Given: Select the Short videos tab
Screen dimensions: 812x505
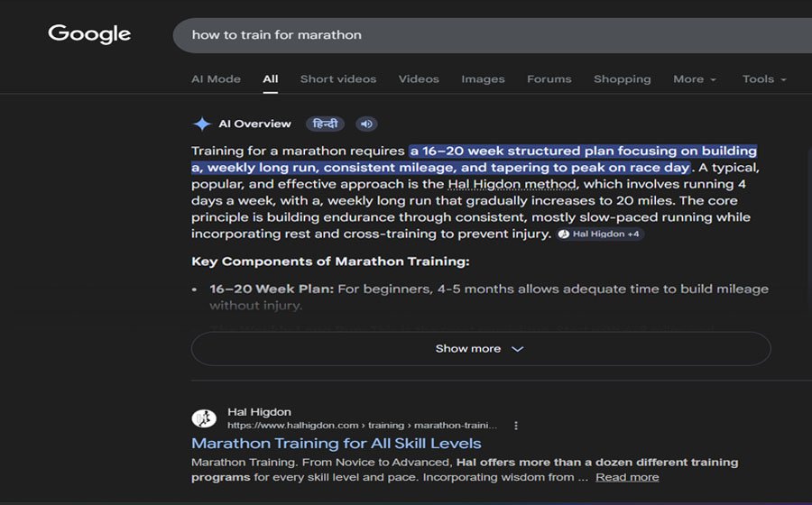Looking at the screenshot, I should [x=338, y=79].
